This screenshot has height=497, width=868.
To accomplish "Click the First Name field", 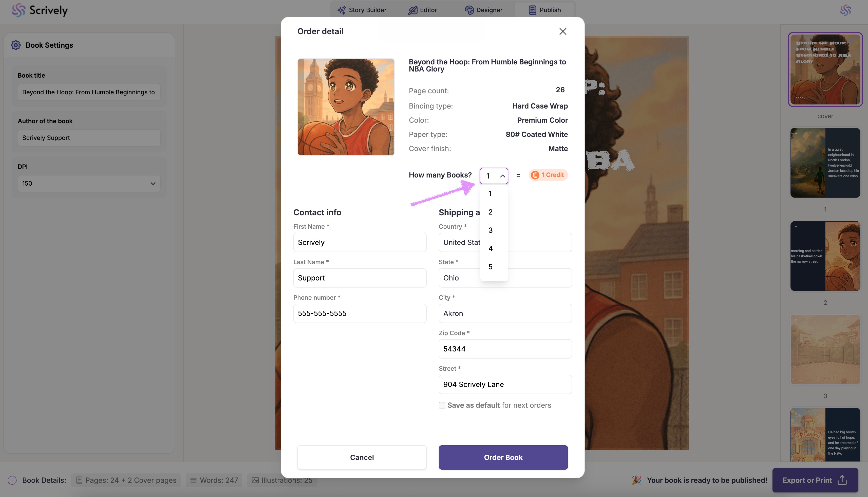I will 360,242.
